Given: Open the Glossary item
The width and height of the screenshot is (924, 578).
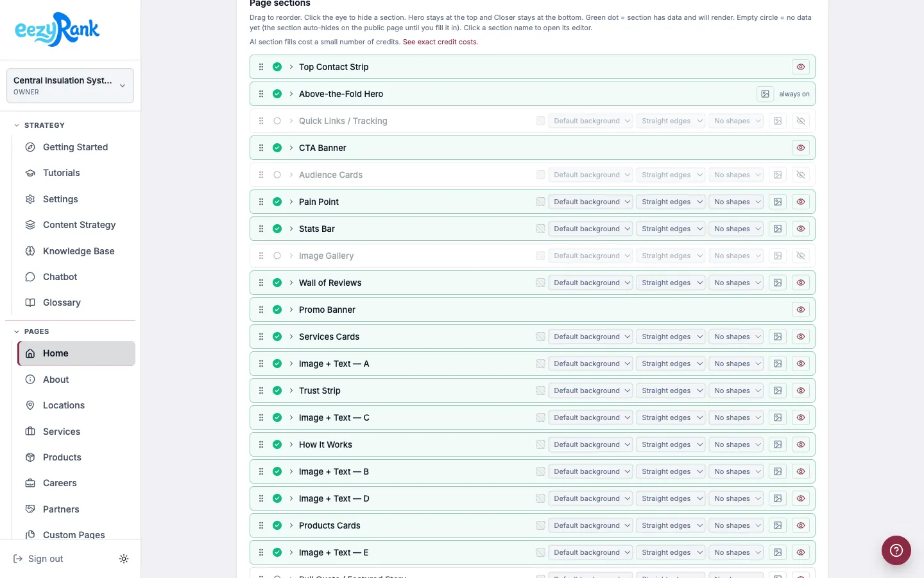Looking at the screenshot, I should pyautogui.click(x=76, y=302).
